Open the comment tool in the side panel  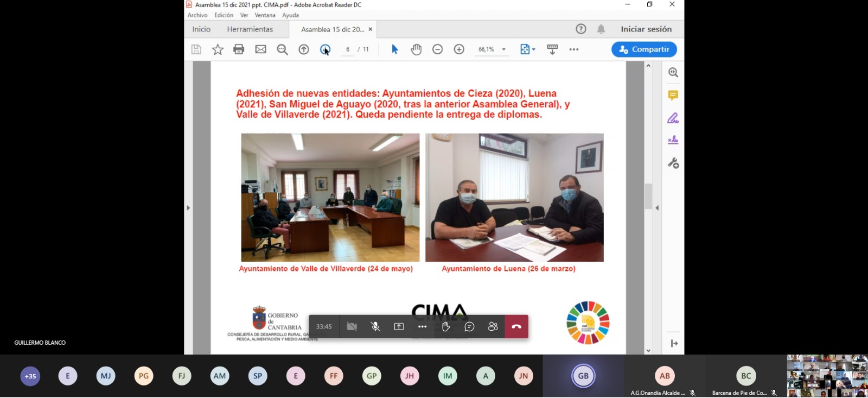pos(673,96)
